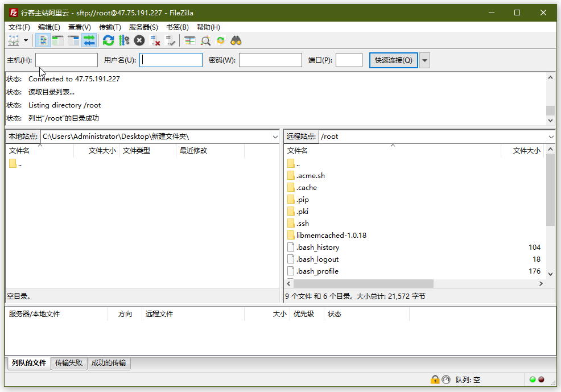561x392 pixels.
Task: Open directory listing filters dialog
Action: (189, 41)
